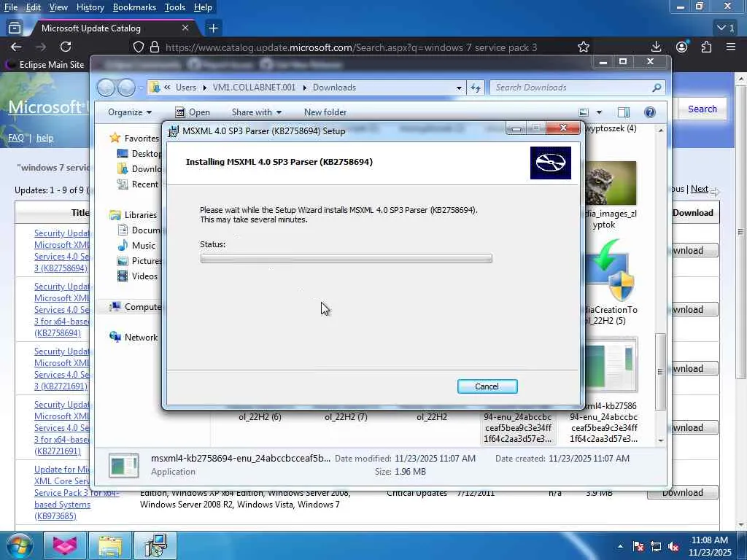Open the tracking protection shield icon

tap(138, 47)
